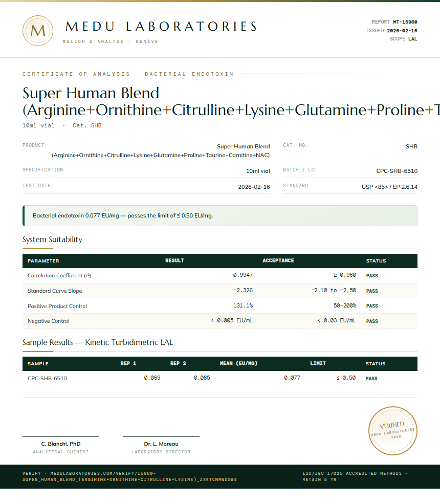
Task: Click the Maison d'Analyse Genève tagline
Action: click(x=111, y=41)
